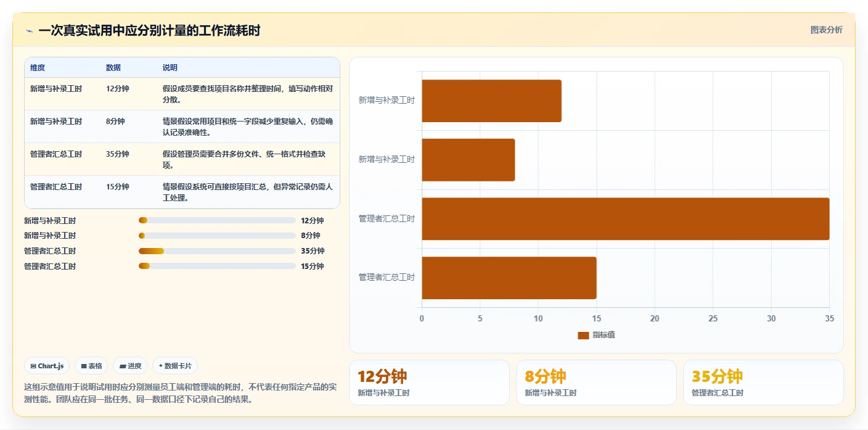Screen dimensions: 868x430
Task: Click the 图表分析 label in the header
Action: 826,30
